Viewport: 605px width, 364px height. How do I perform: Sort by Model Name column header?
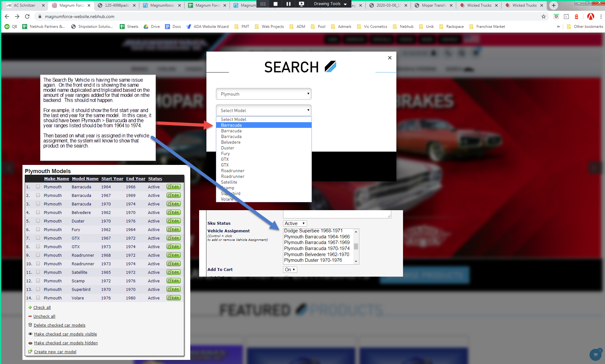point(85,179)
